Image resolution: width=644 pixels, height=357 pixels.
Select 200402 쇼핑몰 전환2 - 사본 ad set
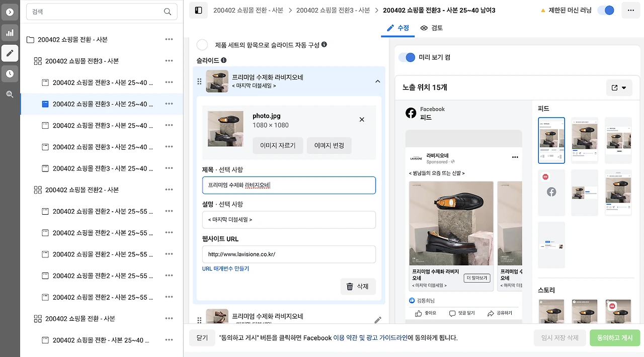[82, 190]
